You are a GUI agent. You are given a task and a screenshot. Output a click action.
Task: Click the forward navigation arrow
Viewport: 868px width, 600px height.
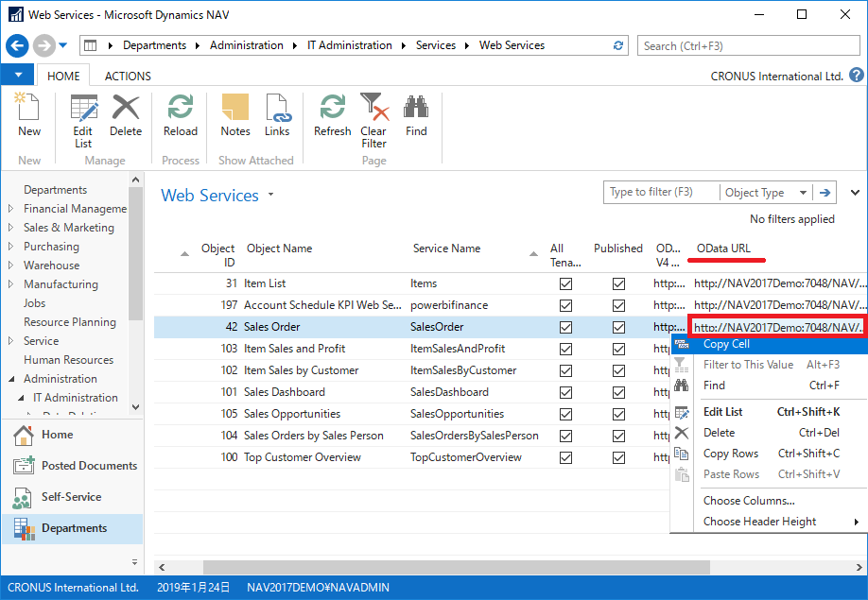click(x=44, y=45)
